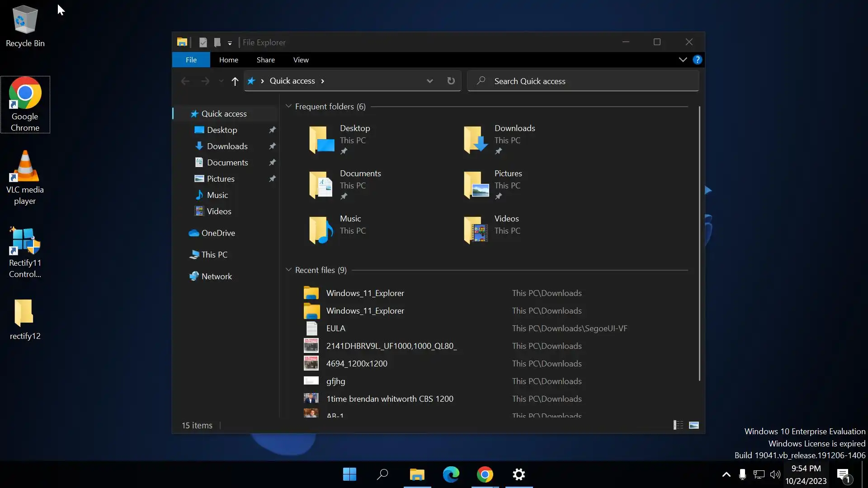Open the Music folder icon in Frequent folders
This screenshot has width=868, height=488.
coord(321,230)
